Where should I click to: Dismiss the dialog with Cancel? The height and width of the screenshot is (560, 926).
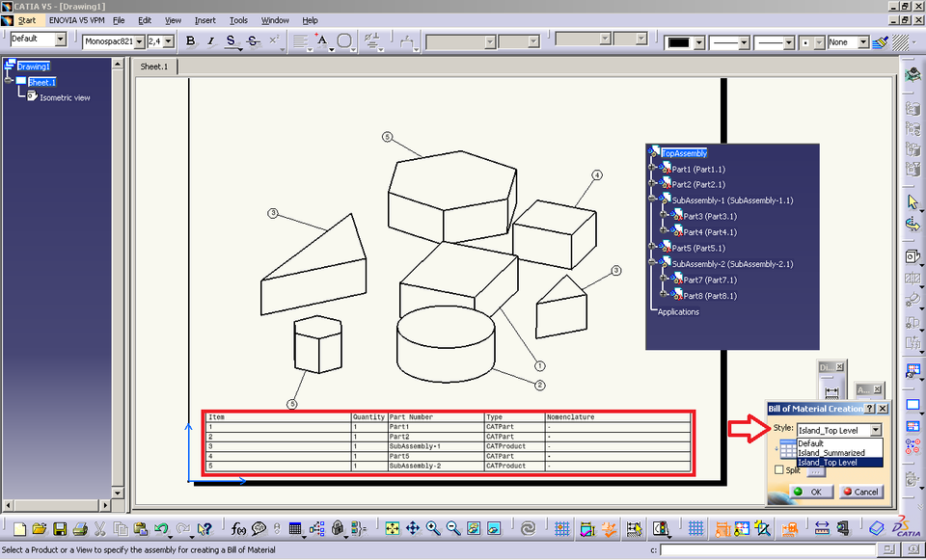[x=860, y=492]
